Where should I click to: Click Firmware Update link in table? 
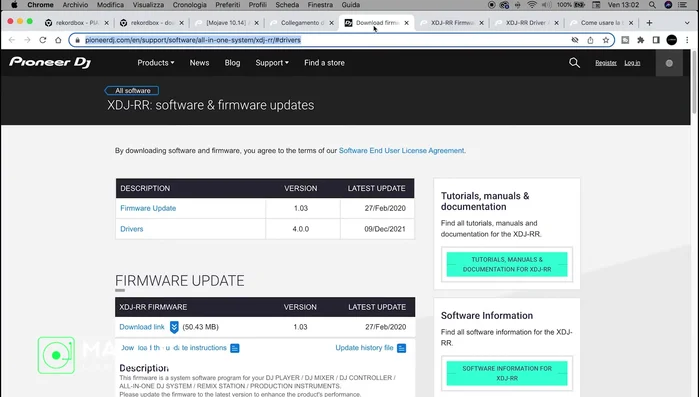[148, 208]
